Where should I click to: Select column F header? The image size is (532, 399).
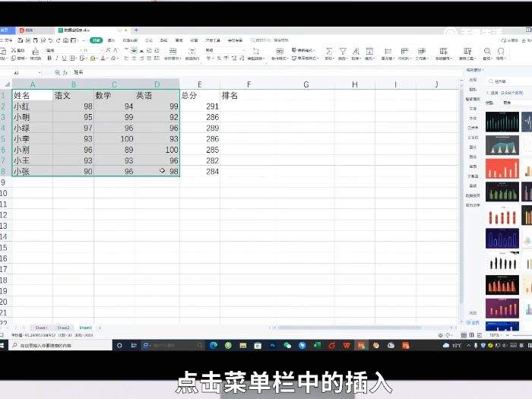249,84
